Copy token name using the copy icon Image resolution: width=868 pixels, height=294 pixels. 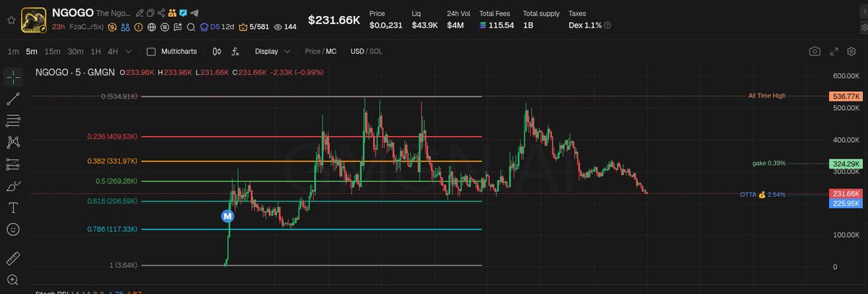(x=150, y=13)
